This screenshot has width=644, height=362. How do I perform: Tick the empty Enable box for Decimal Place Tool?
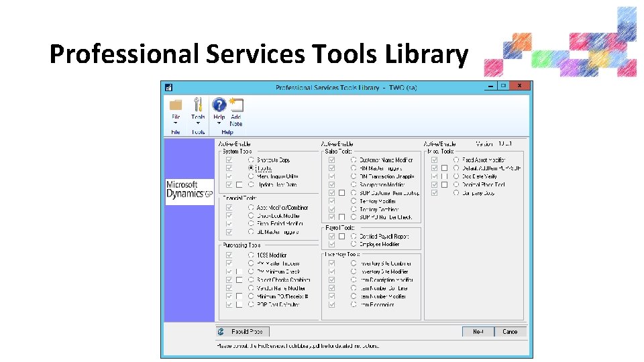click(x=444, y=185)
